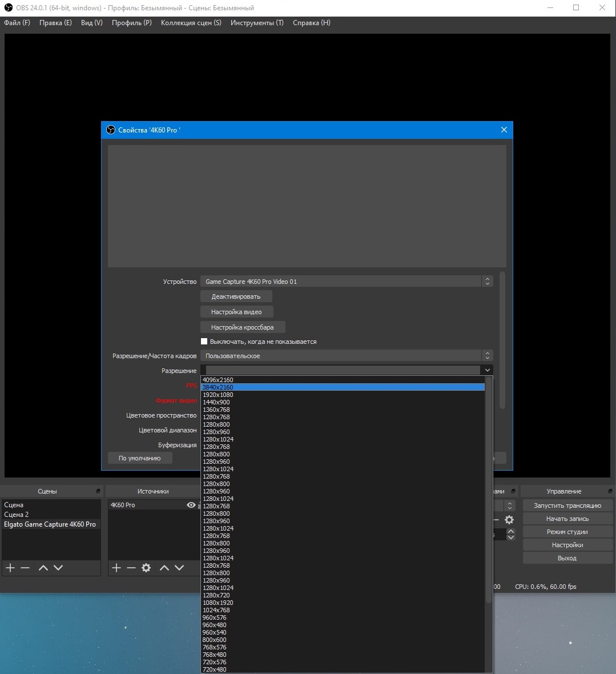This screenshot has width=616, height=674.
Task: Open source properties via the gear icon
Action: tap(146, 568)
